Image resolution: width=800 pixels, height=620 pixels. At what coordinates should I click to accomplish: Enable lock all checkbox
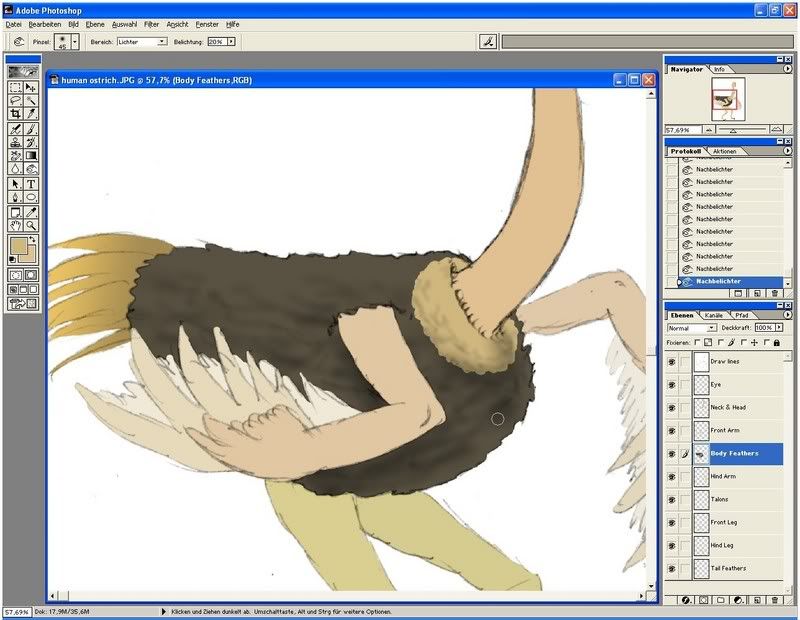click(x=766, y=342)
